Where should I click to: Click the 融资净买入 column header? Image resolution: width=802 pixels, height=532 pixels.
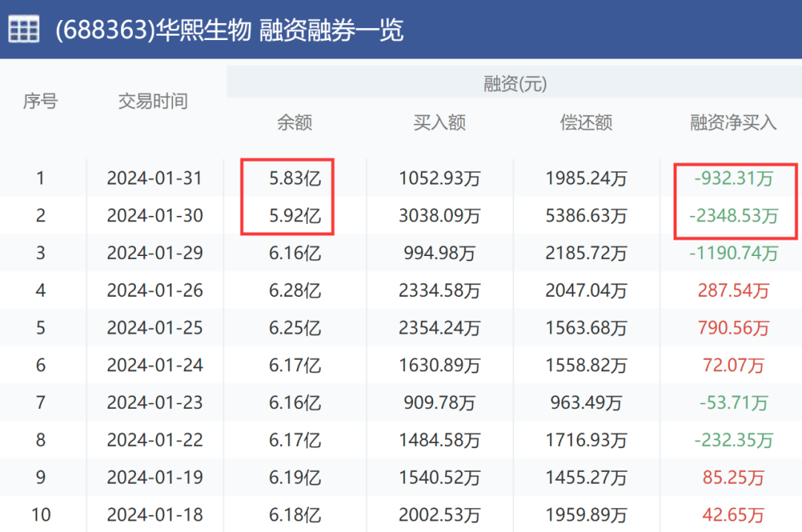(x=733, y=122)
